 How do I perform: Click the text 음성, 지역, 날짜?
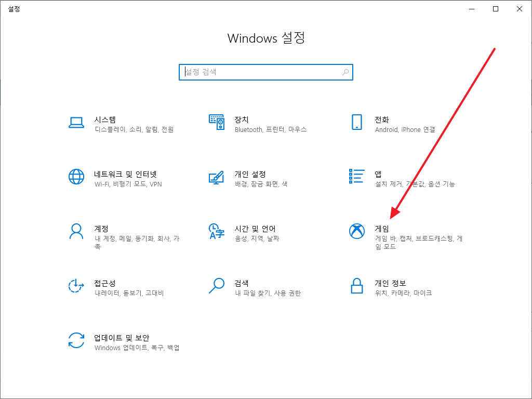257,238
